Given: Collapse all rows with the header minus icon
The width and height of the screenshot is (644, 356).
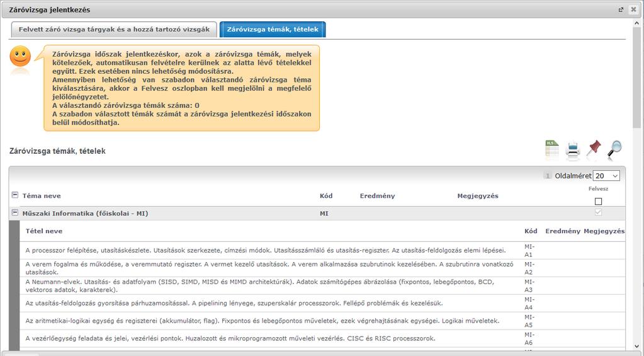Looking at the screenshot, I should point(14,195).
